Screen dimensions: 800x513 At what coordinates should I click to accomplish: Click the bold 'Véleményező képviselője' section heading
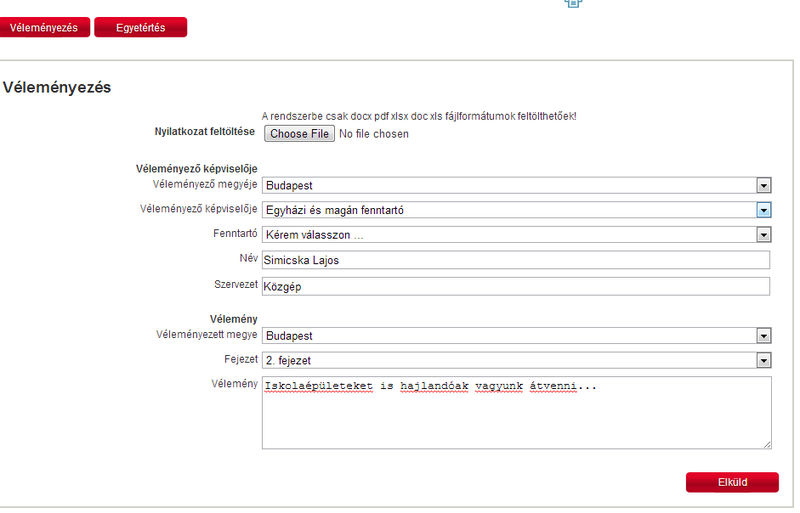(x=196, y=169)
